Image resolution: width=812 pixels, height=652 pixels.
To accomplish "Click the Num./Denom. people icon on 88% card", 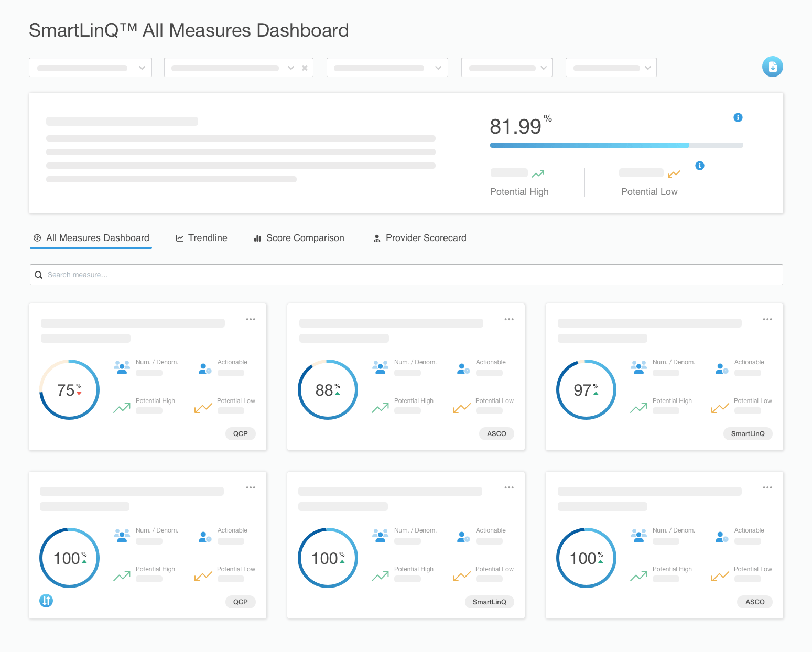I will pos(380,367).
